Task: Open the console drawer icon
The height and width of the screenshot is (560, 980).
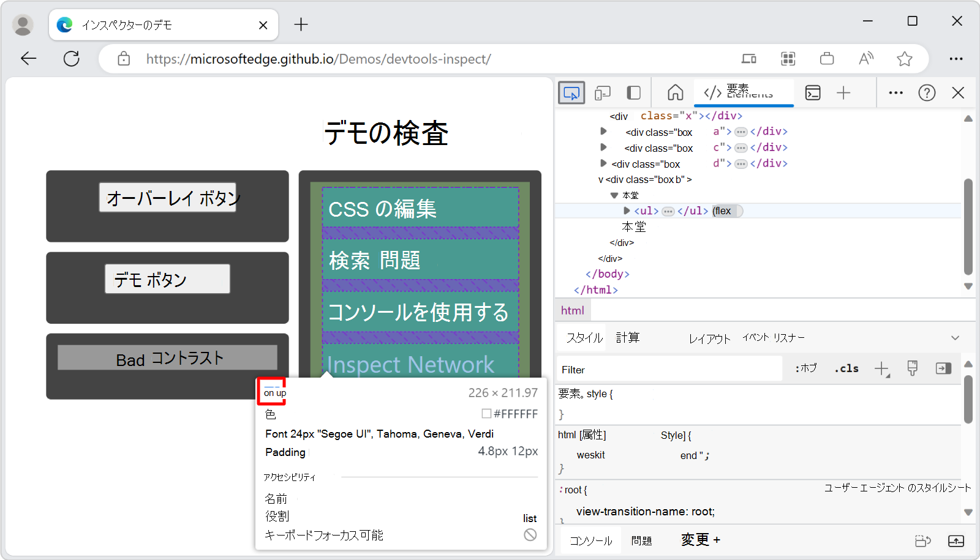Action: (x=813, y=92)
